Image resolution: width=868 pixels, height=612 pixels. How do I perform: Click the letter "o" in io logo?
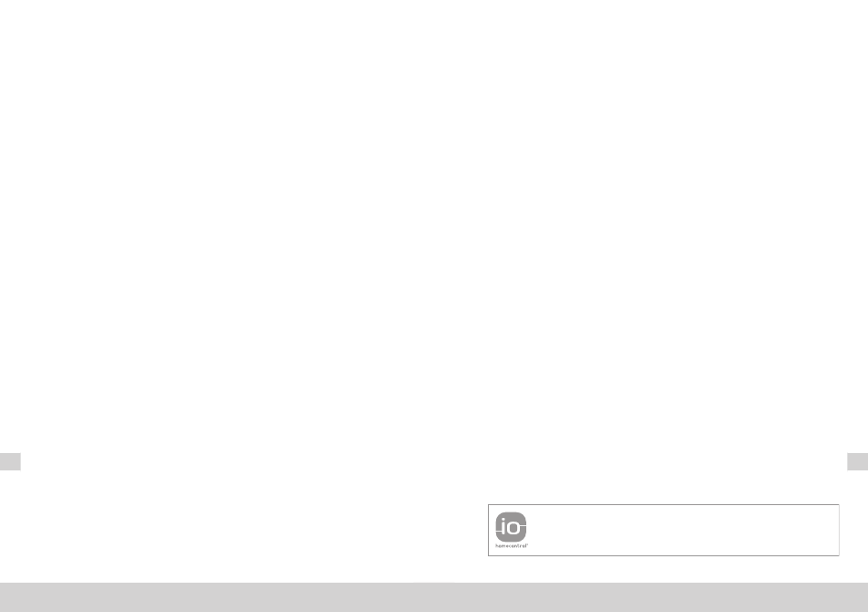513,529
